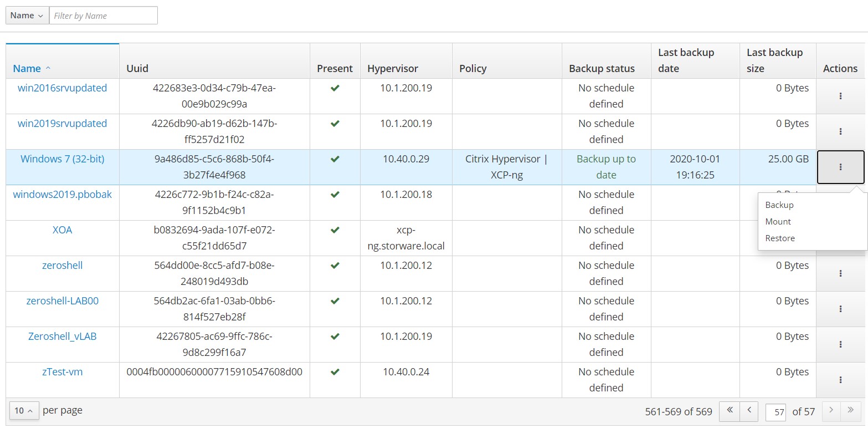Select Mount from the actions menu
The height and width of the screenshot is (428, 868).
[x=778, y=222]
